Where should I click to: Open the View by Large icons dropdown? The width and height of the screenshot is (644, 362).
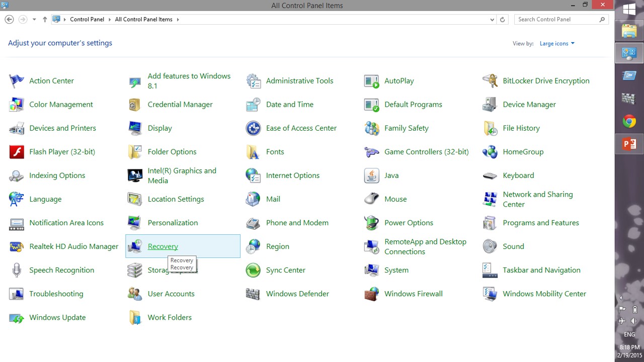pyautogui.click(x=557, y=44)
